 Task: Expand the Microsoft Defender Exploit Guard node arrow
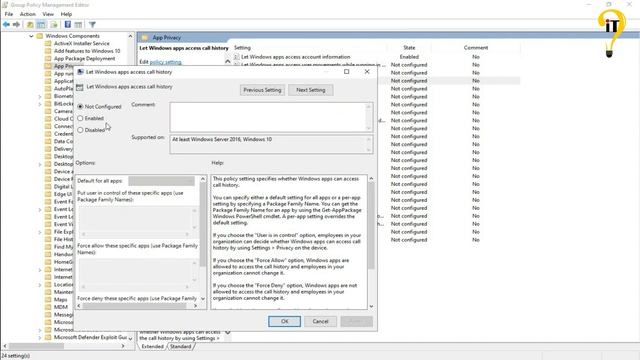[40, 337]
